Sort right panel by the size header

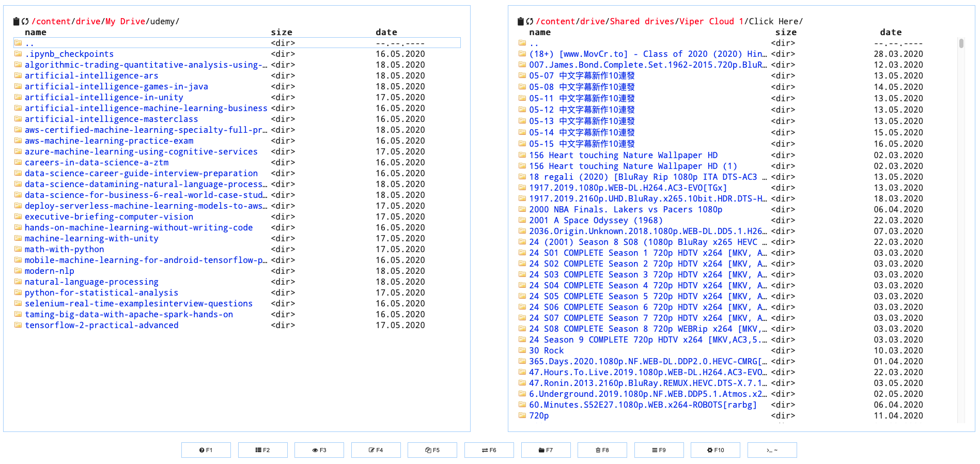point(785,32)
